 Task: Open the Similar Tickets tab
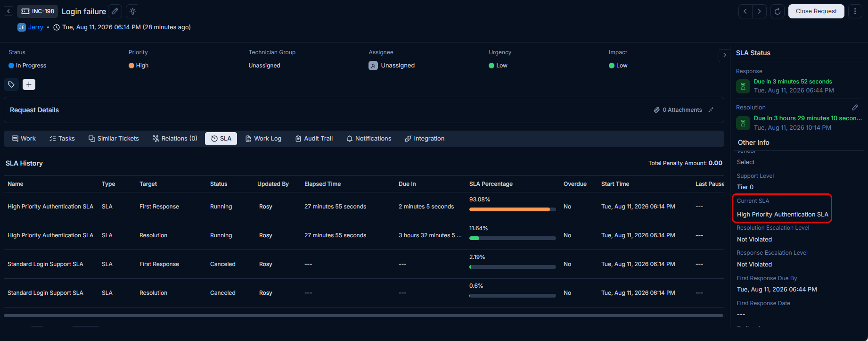point(114,139)
